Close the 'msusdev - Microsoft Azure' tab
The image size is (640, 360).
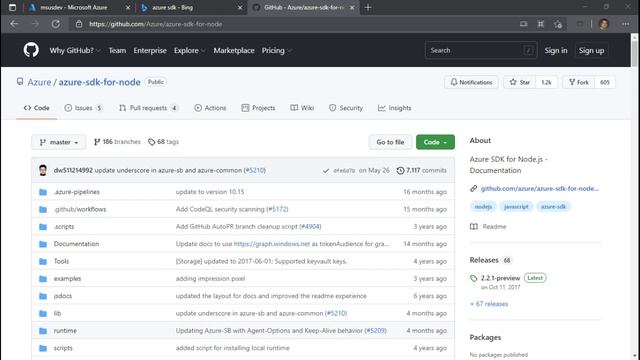128,7
